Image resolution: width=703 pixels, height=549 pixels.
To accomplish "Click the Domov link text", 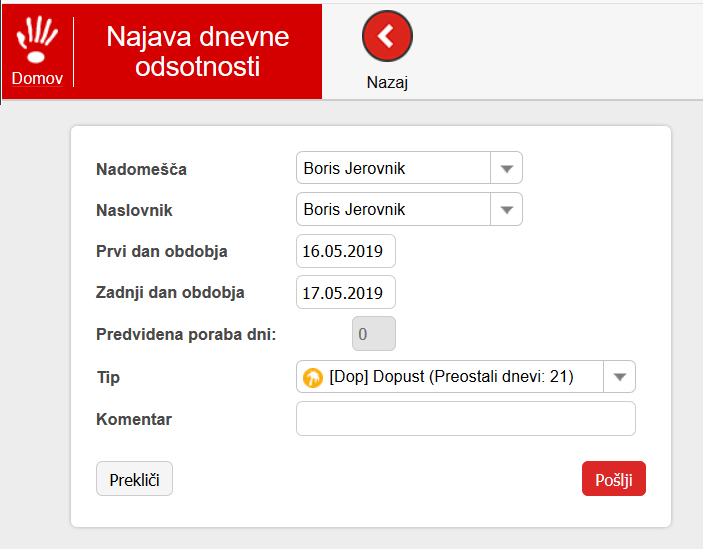I will pos(37,78).
